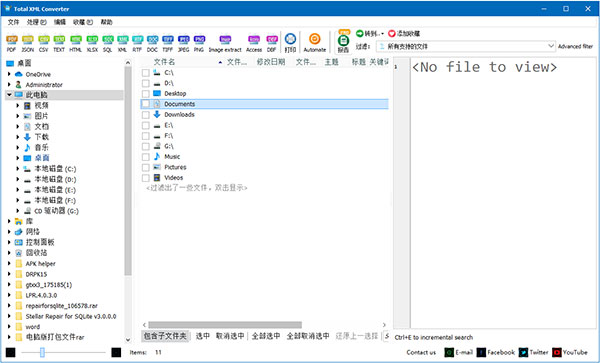The image size is (600, 363).
Task: Choose the JPEG conversion icon
Action: coord(184,43)
